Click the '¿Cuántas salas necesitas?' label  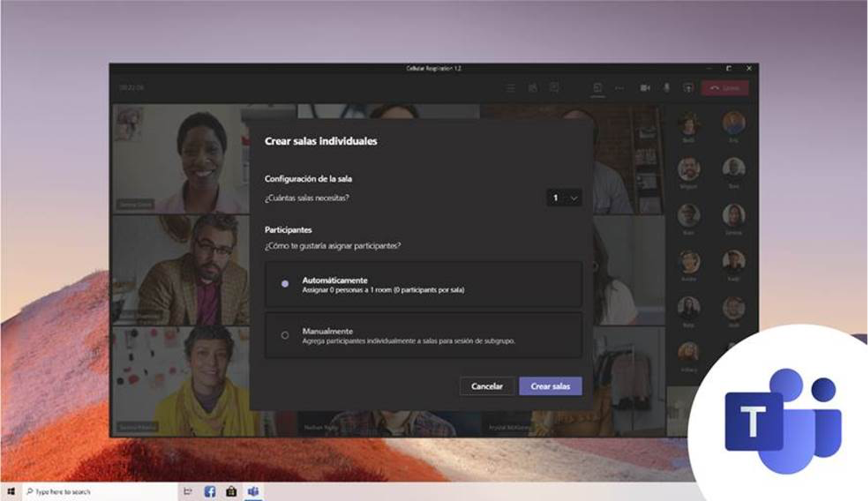[x=307, y=198]
